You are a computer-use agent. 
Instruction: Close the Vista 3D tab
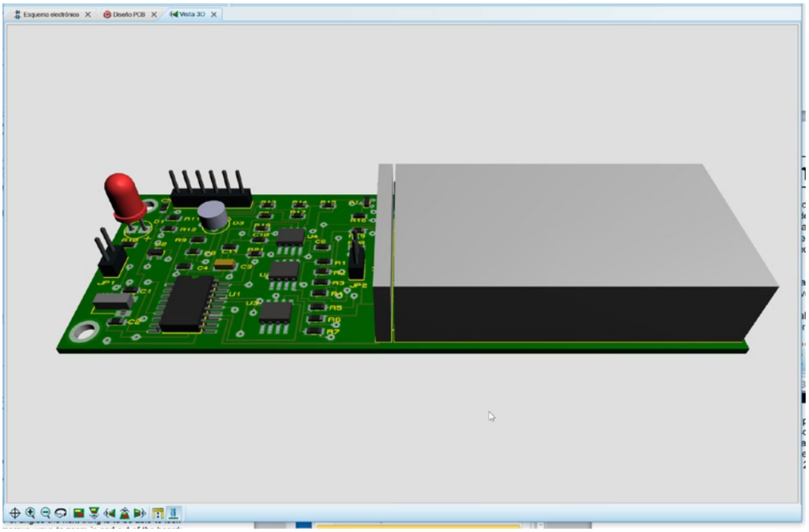tap(213, 15)
